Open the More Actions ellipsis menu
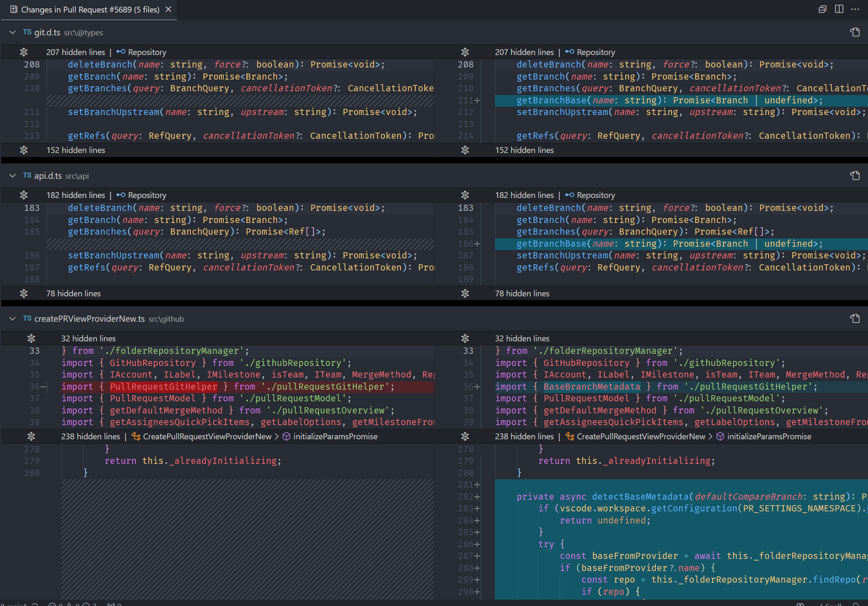This screenshot has width=868, height=606. [x=855, y=9]
